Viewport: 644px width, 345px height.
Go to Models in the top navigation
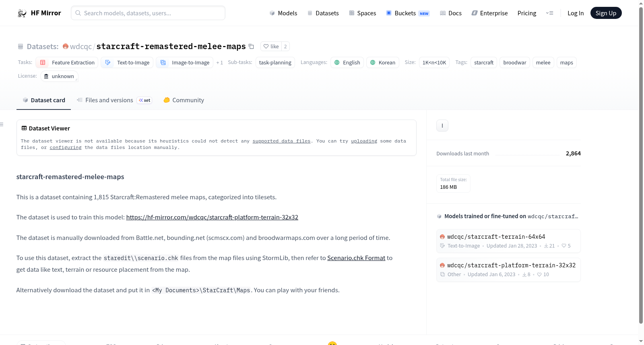click(x=283, y=13)
